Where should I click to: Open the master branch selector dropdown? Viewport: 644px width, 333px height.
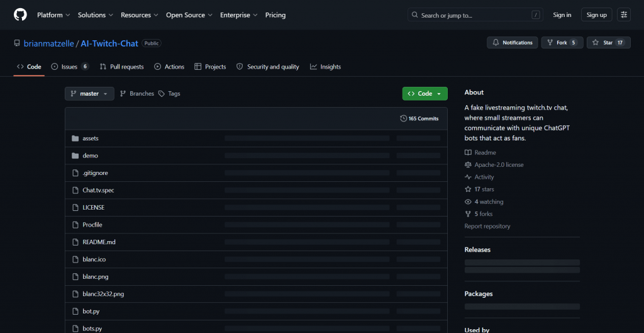[x=89, y=94]
